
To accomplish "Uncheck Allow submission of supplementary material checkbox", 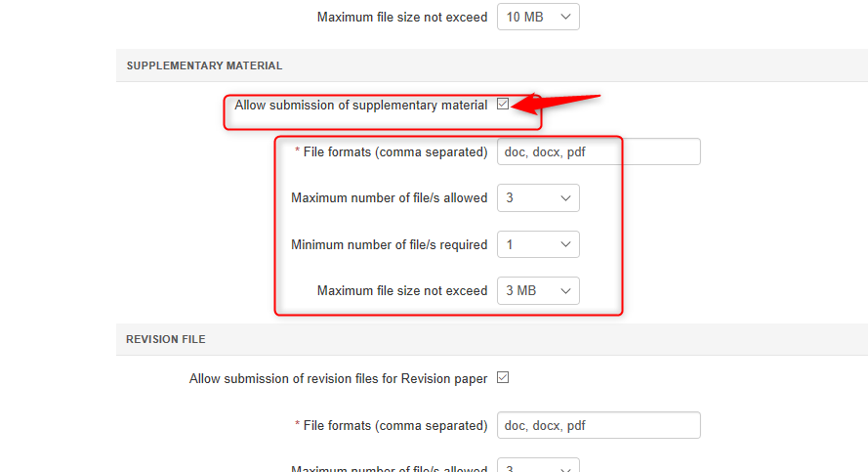I will [503, 105].
